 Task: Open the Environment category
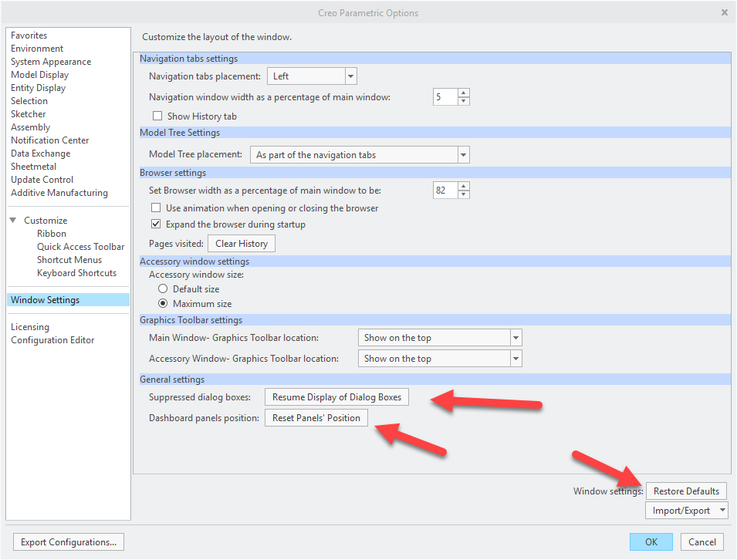pyautogui.click(x=37, y=49)
